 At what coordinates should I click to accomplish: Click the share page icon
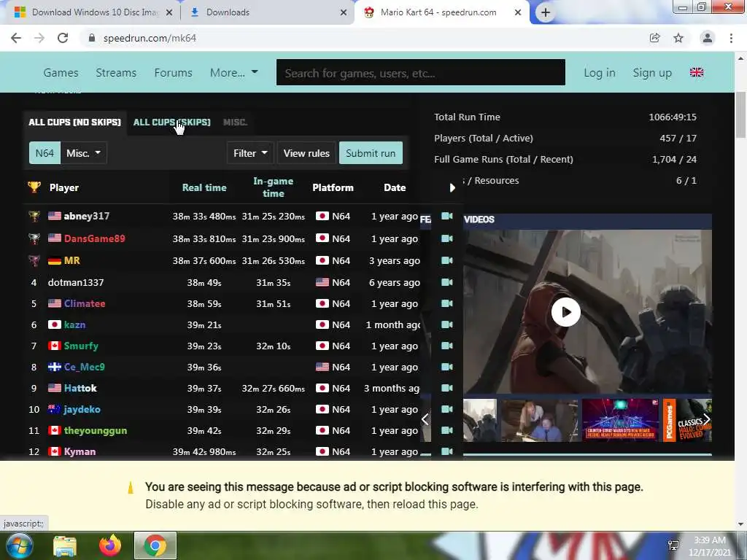654,38
